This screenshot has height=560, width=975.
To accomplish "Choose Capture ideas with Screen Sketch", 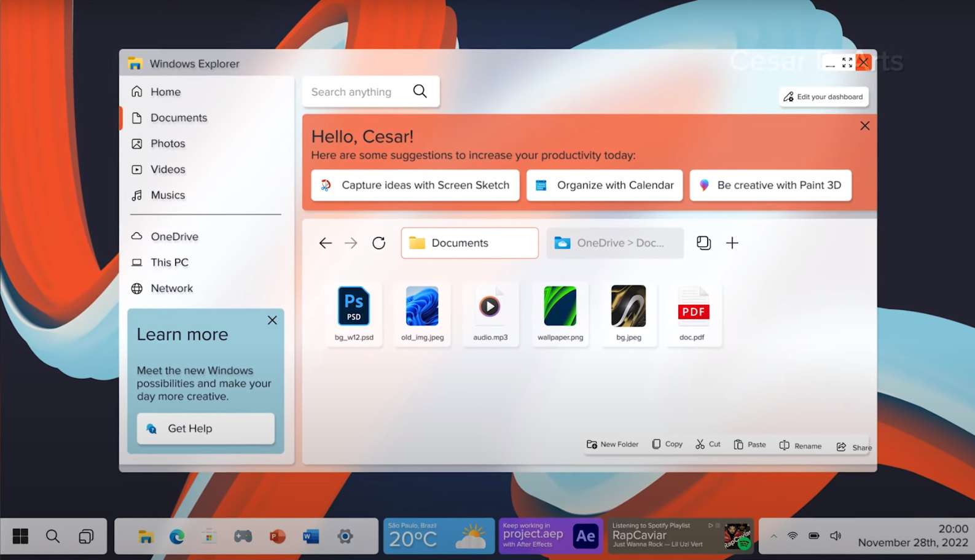I will click(x=415, y=185).
